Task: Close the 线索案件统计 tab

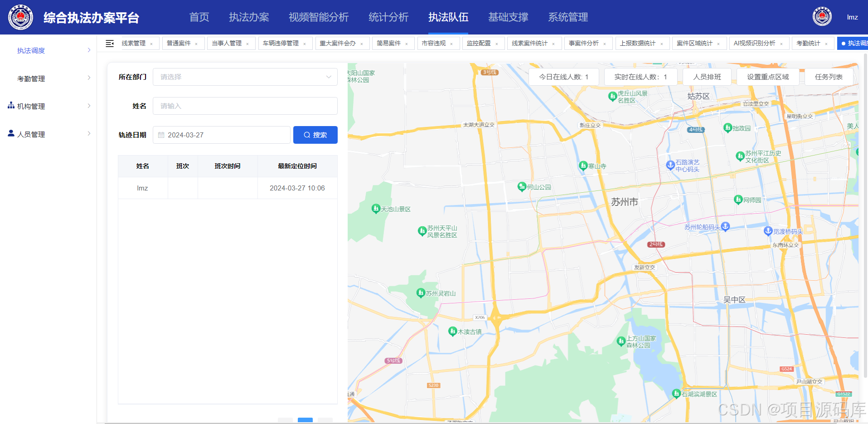Action: [553, 44]
